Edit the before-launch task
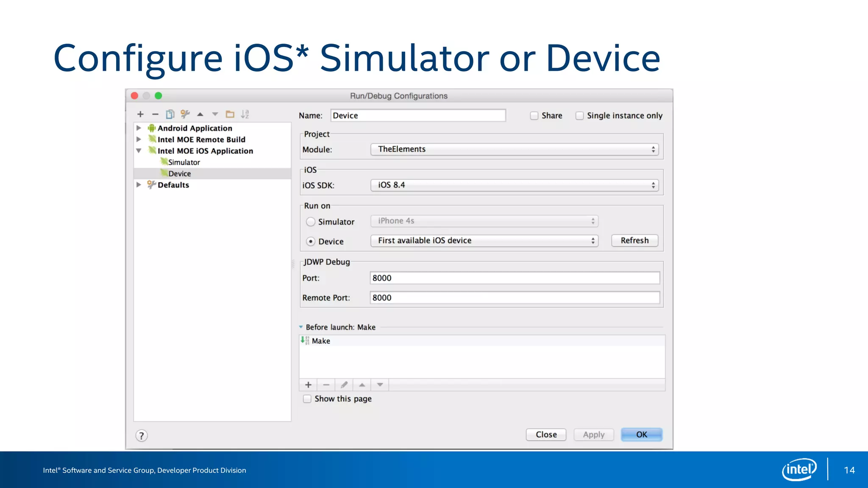Screen dimensions: 868x488 coord(344,385)
